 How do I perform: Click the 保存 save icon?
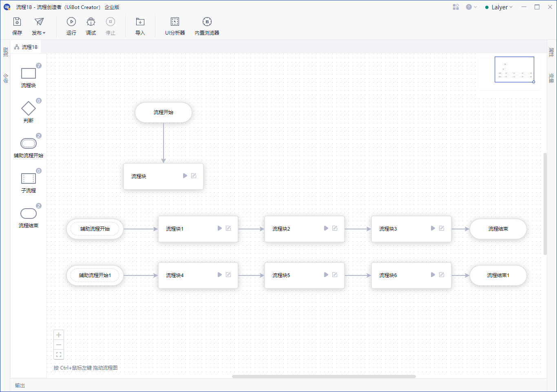[x=17, y=22]
